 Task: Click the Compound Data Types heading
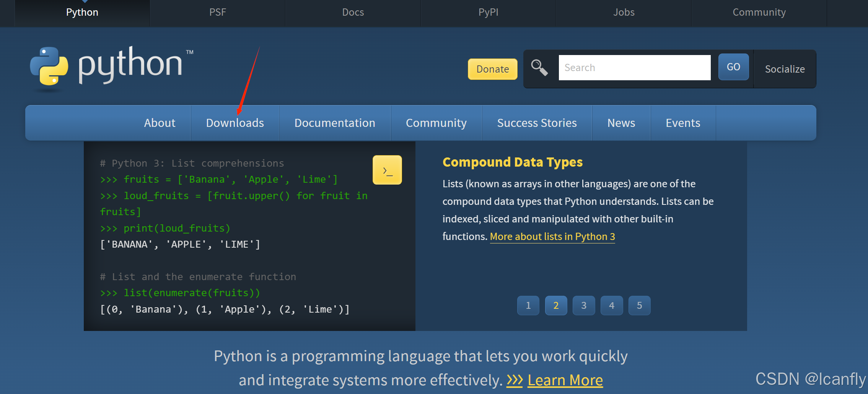coord(513,162)
